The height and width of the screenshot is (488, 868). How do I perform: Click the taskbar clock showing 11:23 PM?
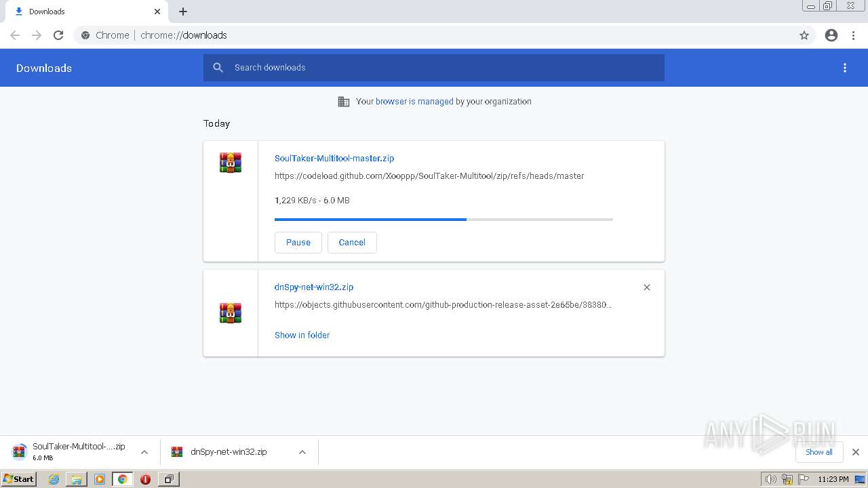click(833, 479)
